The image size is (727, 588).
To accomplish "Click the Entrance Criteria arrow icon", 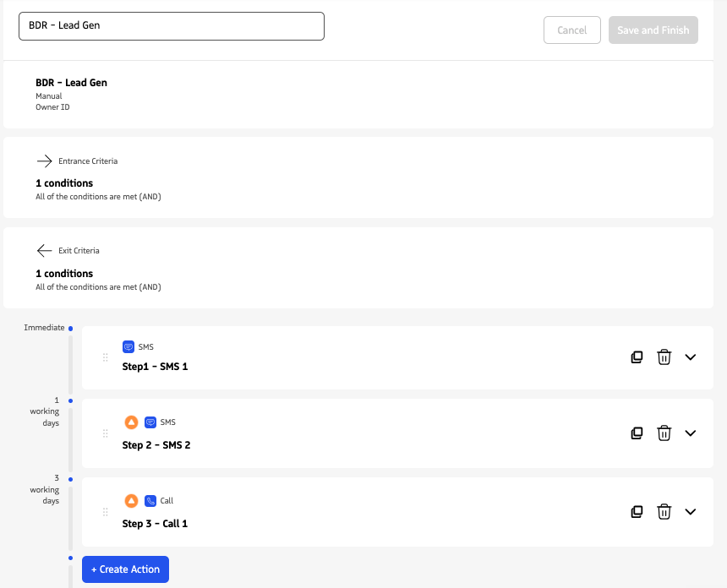I will [x=45, y=161].
